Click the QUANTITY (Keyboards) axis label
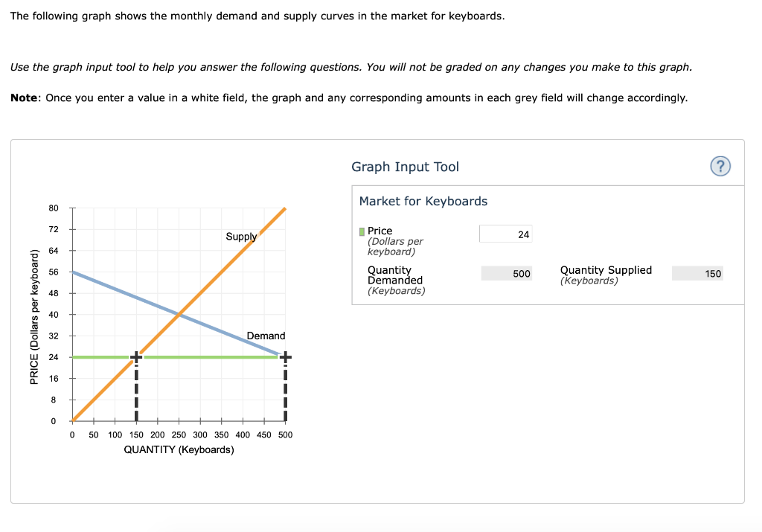 click(x=179, y=449)
